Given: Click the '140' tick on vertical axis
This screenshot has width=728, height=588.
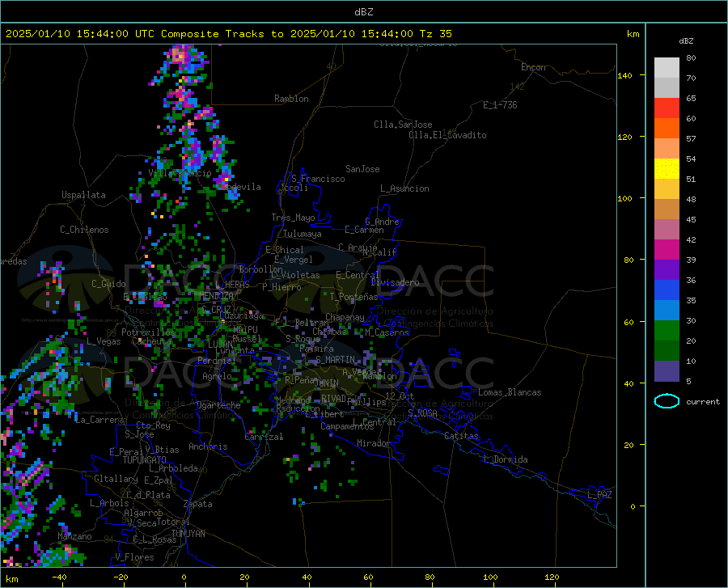Looking at the screenshot, I should click(624, 75).
